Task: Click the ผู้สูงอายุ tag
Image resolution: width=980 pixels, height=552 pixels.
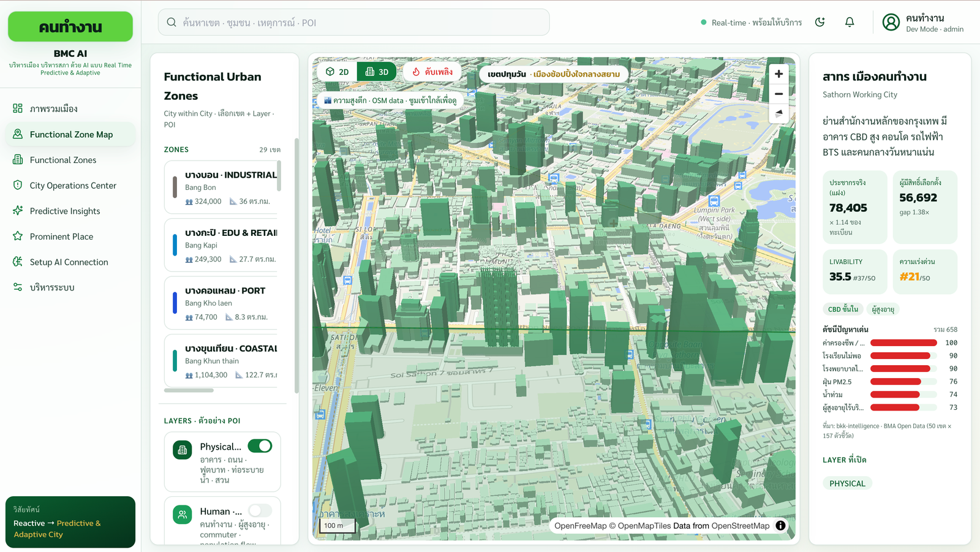Action: (883, 309)
